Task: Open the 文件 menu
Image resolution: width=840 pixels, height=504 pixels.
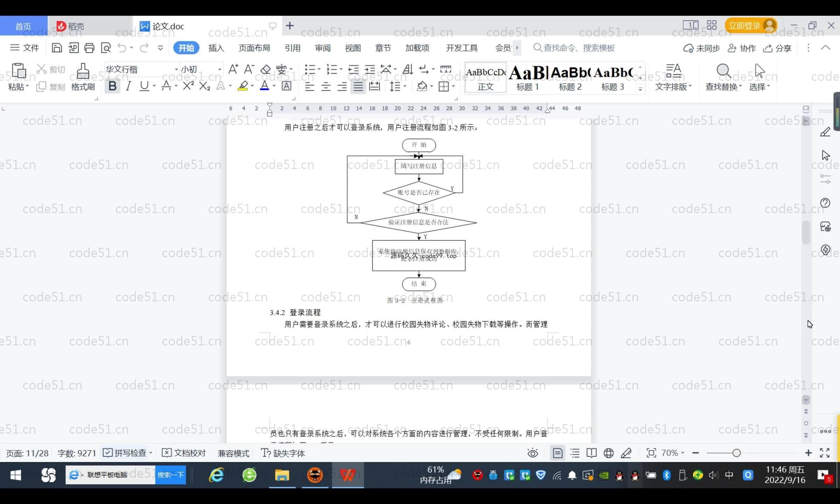Action: [x=24, y=48]
